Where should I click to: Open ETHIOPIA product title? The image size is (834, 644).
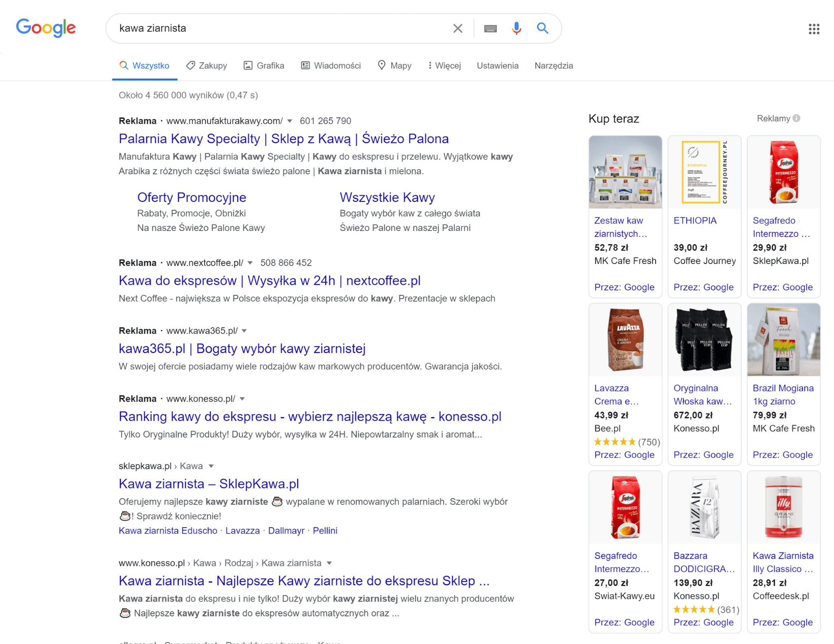pos(695,221)
